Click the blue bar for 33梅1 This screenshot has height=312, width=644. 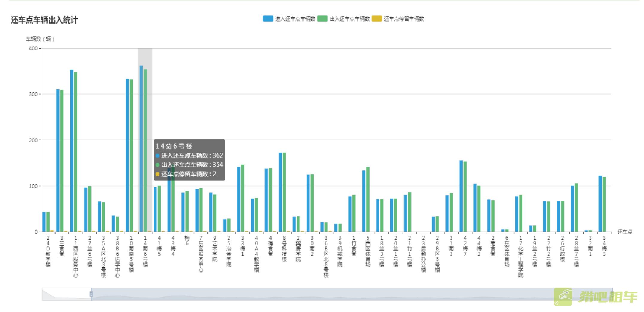(x=239, y=199)
